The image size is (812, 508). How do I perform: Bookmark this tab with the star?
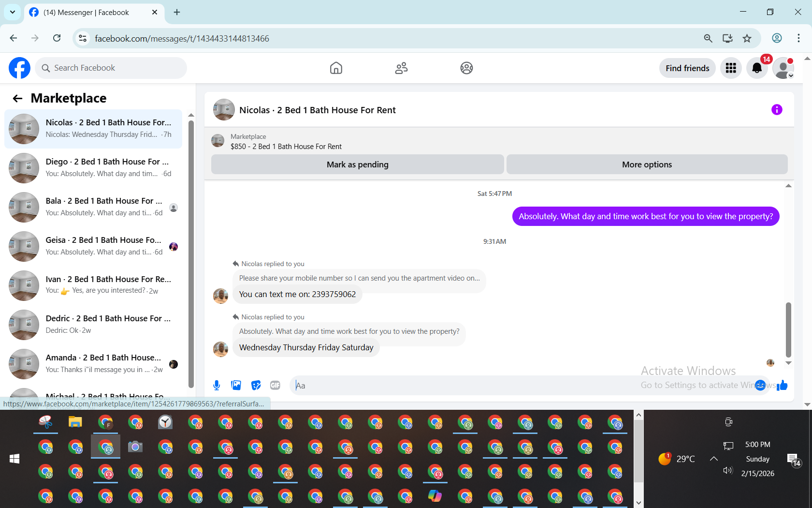tap(747, 38)
